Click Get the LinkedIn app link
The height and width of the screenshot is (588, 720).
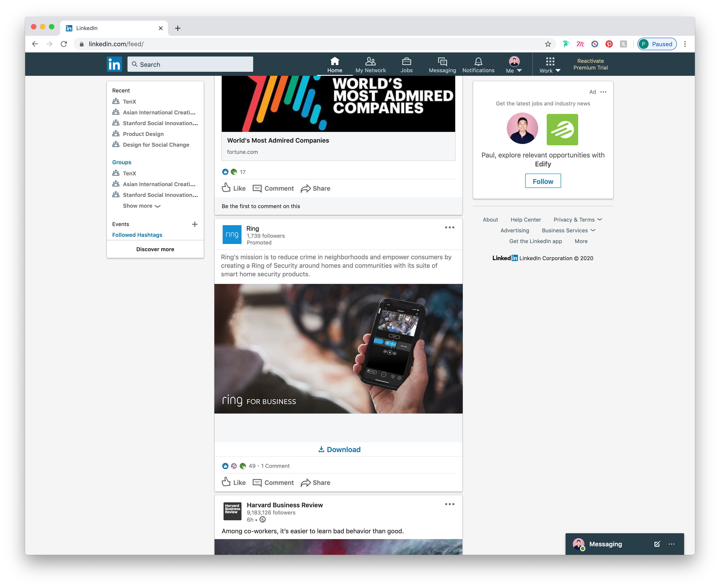[536, 241]
